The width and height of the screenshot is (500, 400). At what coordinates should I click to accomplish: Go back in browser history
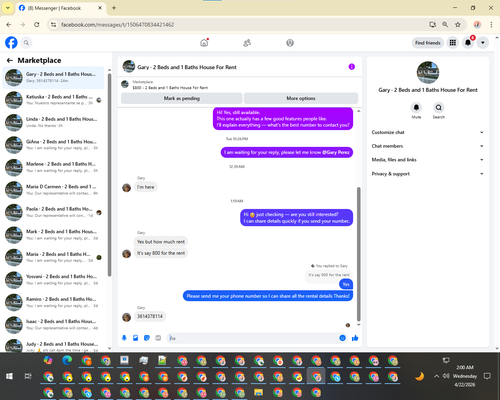9,25
